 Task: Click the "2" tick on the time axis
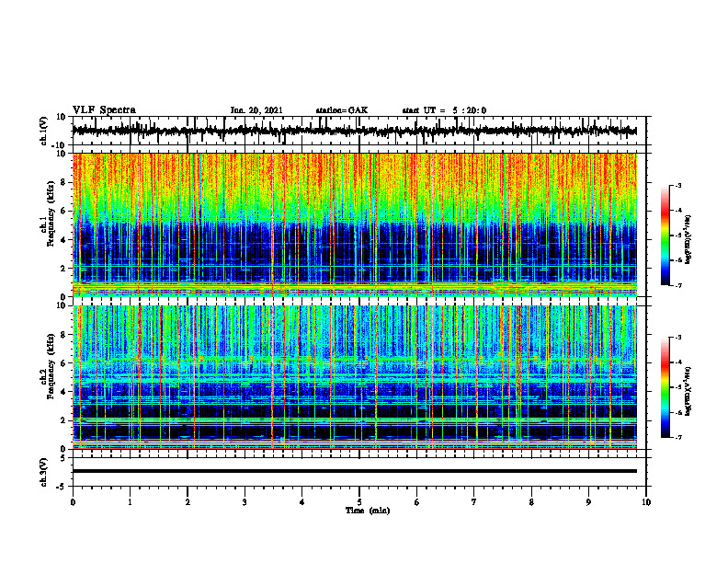click(x=188, y=502)
